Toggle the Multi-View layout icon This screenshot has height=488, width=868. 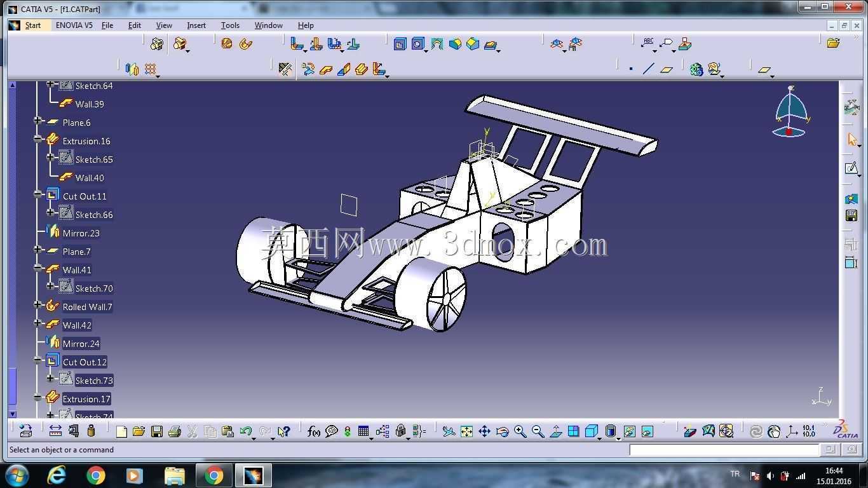573,431
